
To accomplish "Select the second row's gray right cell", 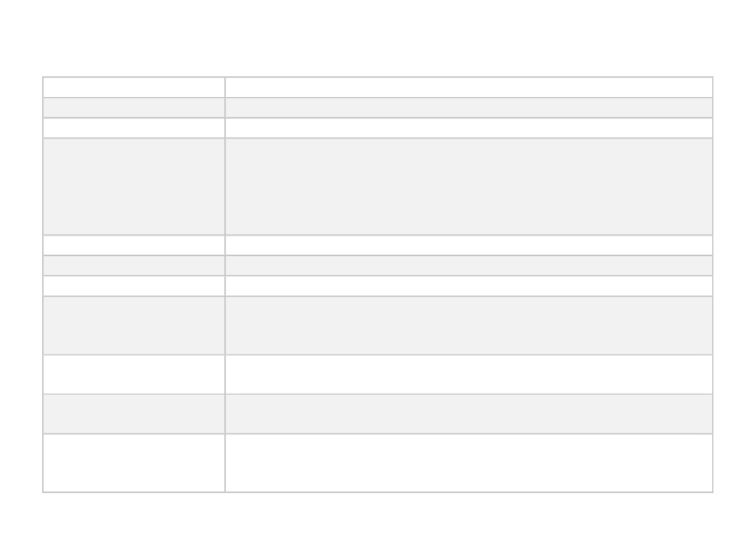I will pyautogui.click(x=469, y=107).
